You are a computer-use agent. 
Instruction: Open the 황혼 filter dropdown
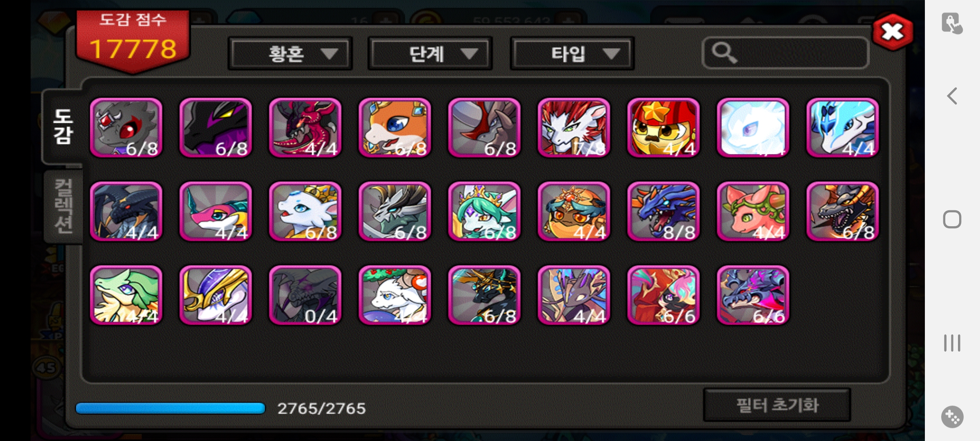coord(290,53)
